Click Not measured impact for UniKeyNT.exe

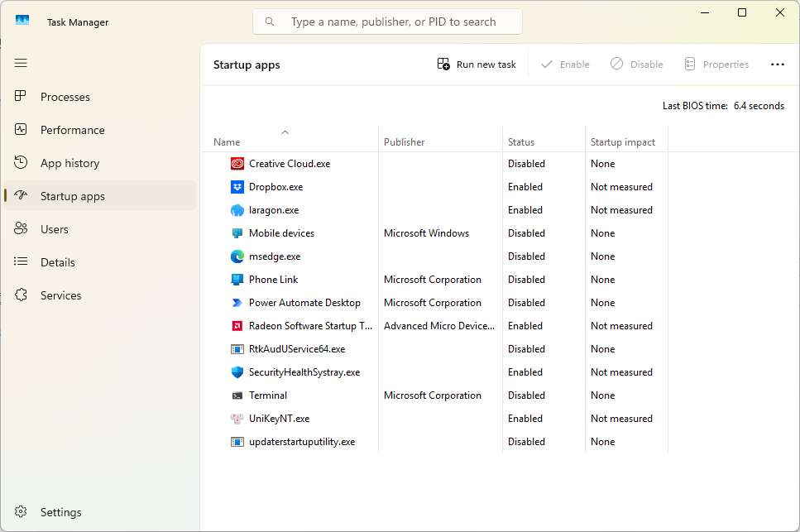pyautogui.click(x=621, y=419)
